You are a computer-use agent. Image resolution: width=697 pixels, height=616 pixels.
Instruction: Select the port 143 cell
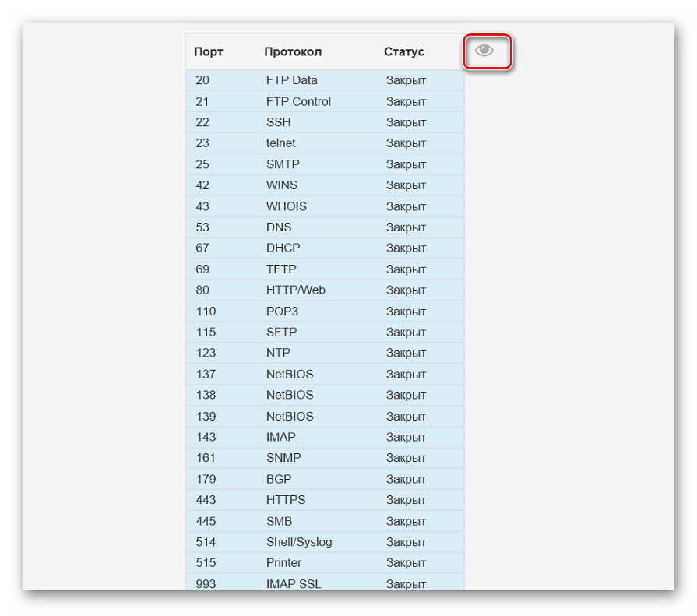[206, 437]
